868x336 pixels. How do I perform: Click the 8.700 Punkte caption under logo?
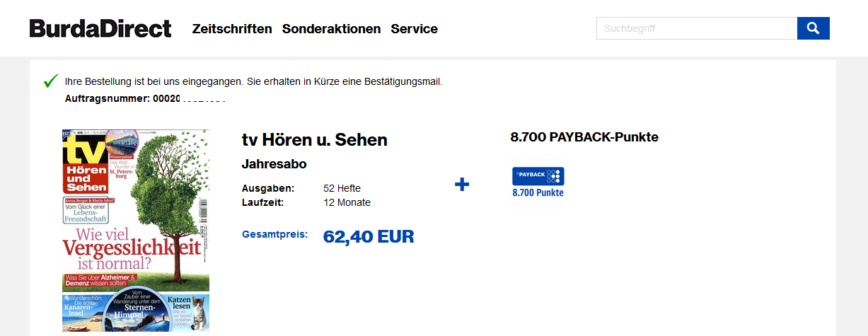(x=538, y=192)
